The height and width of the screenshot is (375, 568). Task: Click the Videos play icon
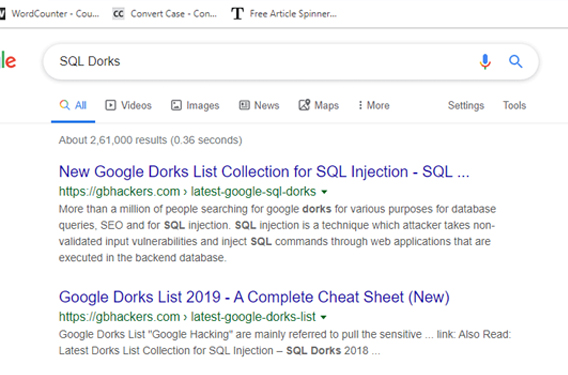(x=110, y=105)
